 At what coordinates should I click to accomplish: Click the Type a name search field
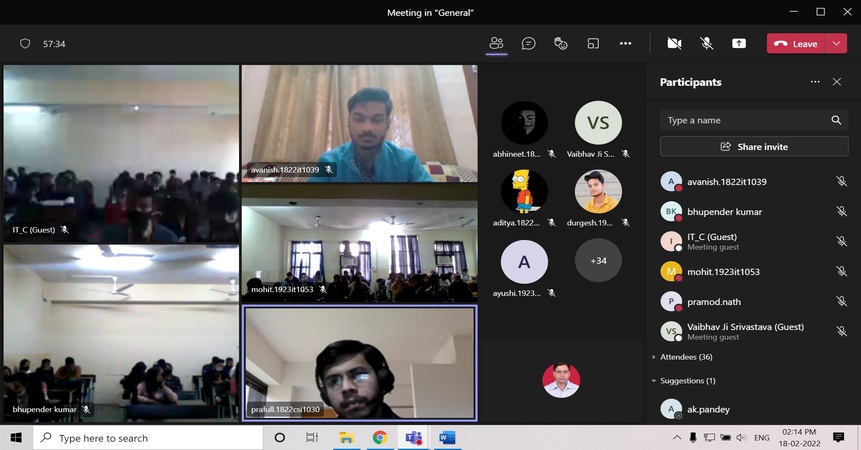[x=745, y=120]
